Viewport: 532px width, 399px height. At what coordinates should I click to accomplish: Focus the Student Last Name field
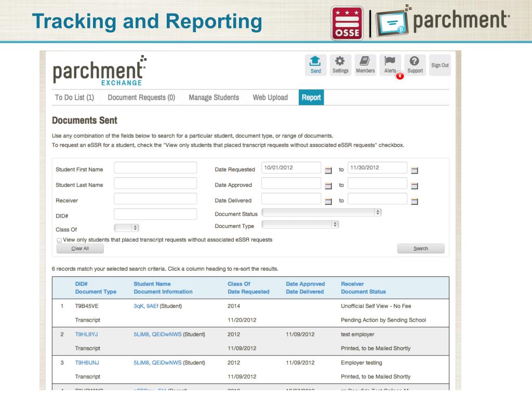(155, 183)
